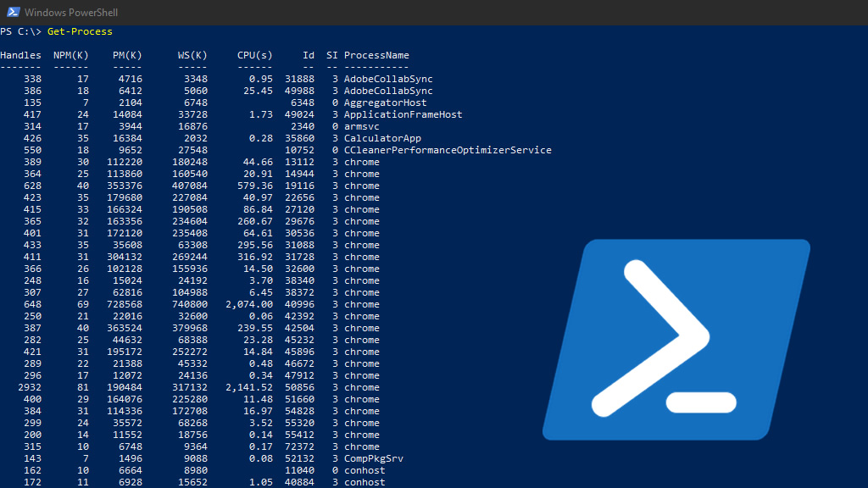Click the process Id 31088

click(299, 245)
